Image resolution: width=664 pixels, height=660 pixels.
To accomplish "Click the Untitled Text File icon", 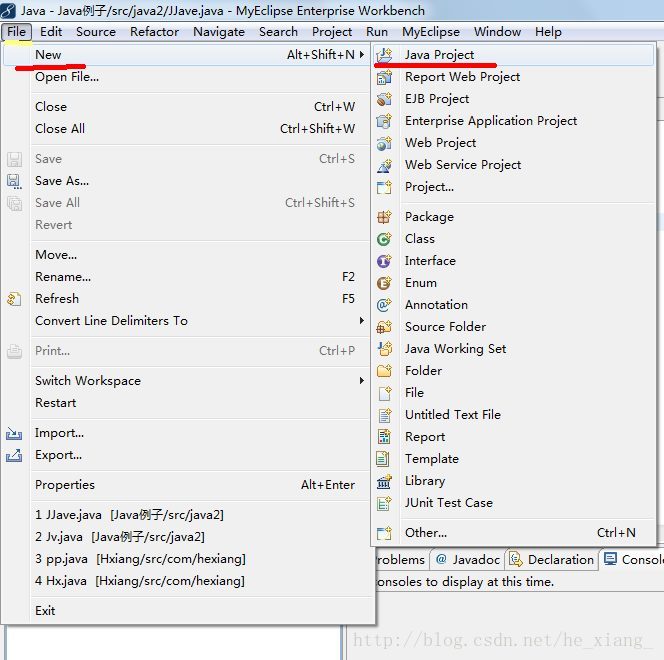I will [384, 415].
